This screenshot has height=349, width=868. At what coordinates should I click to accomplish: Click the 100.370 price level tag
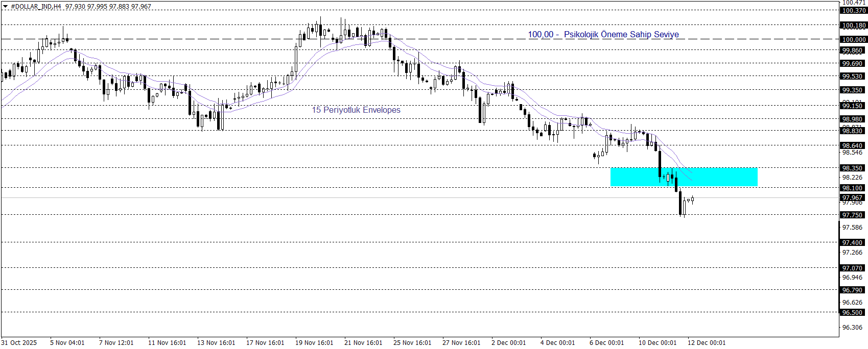(853, 10)
